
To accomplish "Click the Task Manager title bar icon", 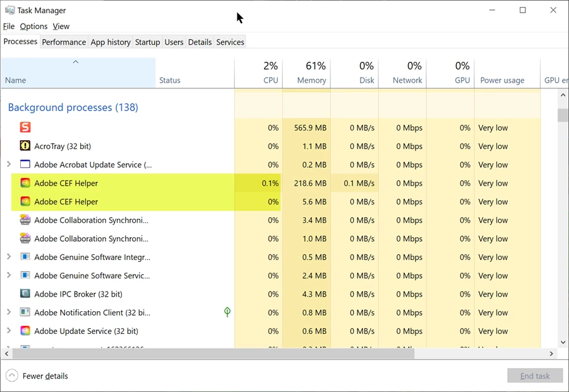I will pyautogui.click(x=10, y=10).
